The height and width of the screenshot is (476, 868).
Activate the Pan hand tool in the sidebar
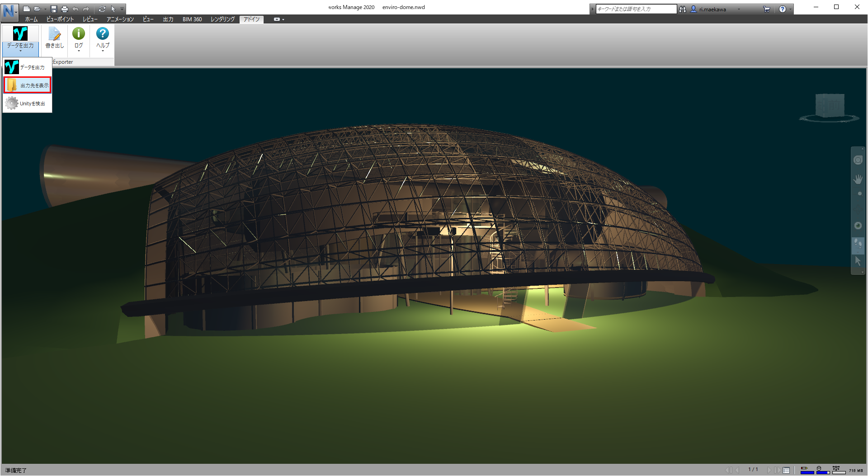tap(858, 179)
